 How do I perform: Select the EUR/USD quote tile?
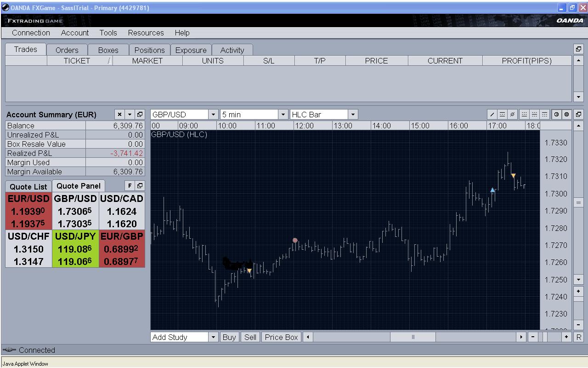pos(29,211)
